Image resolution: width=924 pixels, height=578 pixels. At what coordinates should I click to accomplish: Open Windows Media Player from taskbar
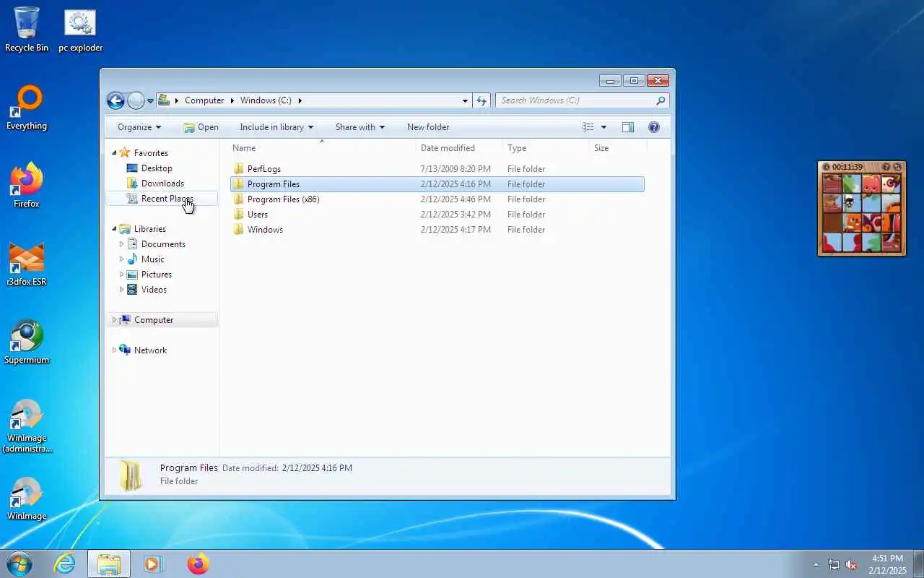click(x=153, y=564)
